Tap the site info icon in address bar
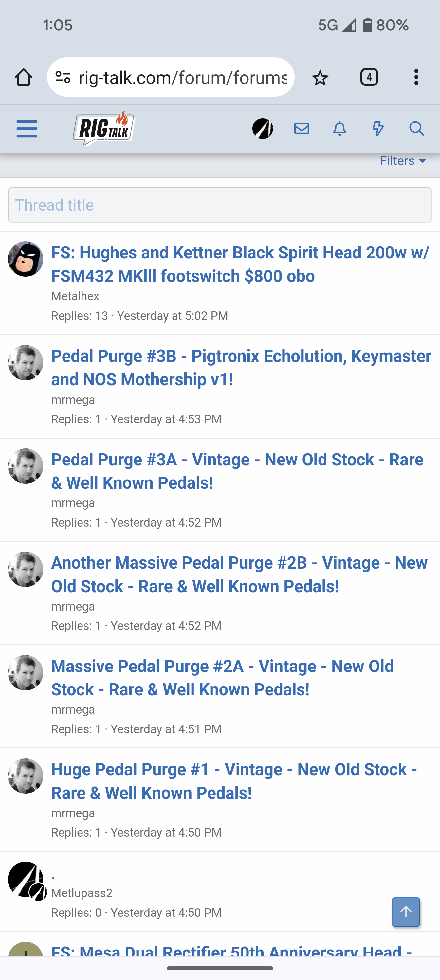440x980 pixels. point(63,77)
